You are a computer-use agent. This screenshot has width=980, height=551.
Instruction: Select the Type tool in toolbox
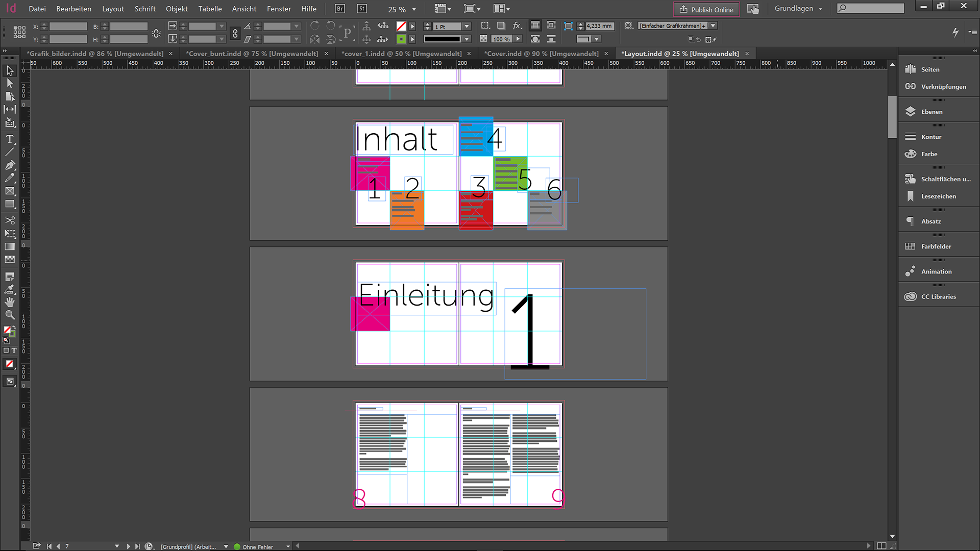tap(10, 139)
